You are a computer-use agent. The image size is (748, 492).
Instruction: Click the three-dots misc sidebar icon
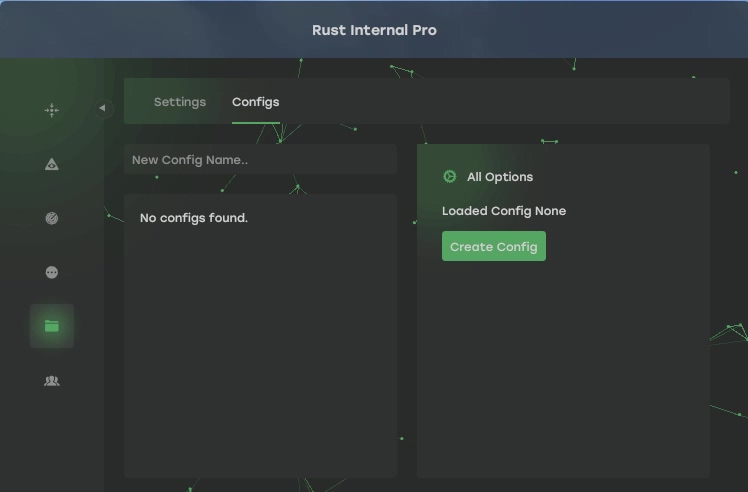(52, 272)
